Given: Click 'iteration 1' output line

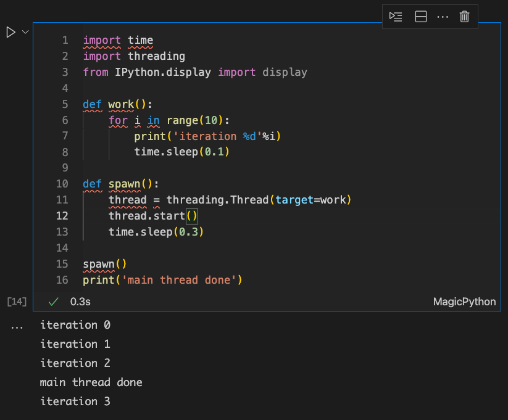Looking at the screenshot, I should (x=75, y=344).
